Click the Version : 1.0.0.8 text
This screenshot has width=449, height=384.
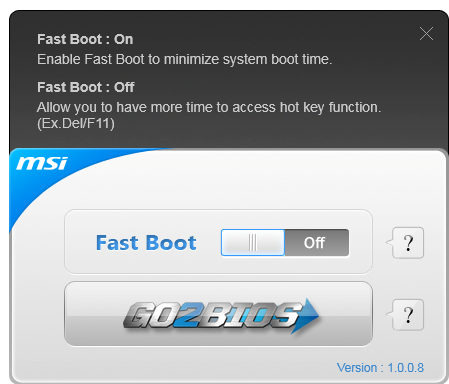380,368
